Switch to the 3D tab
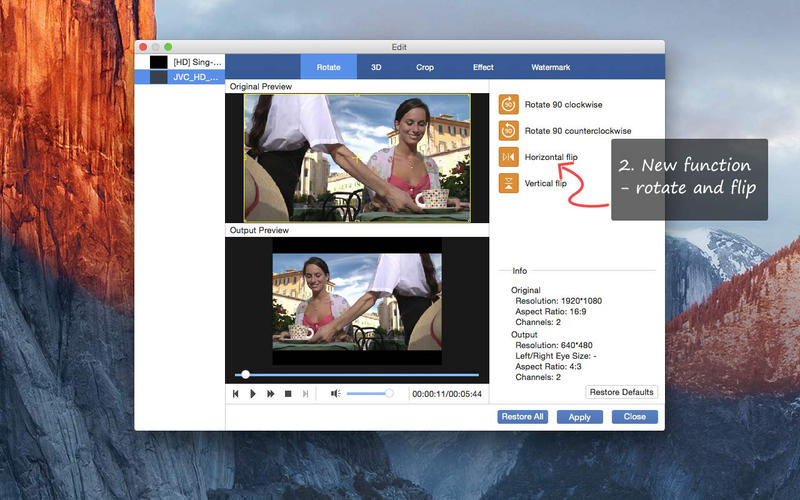 [376, 67]
